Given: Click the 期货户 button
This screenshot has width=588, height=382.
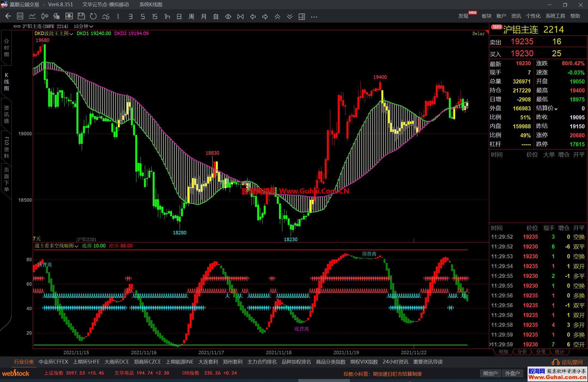Looking at the screenshot, I should click(490, 374).
